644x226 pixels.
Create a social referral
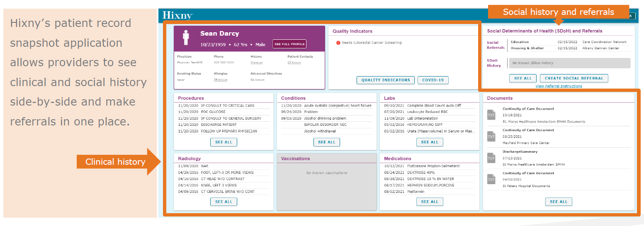[x=574, y=78]
